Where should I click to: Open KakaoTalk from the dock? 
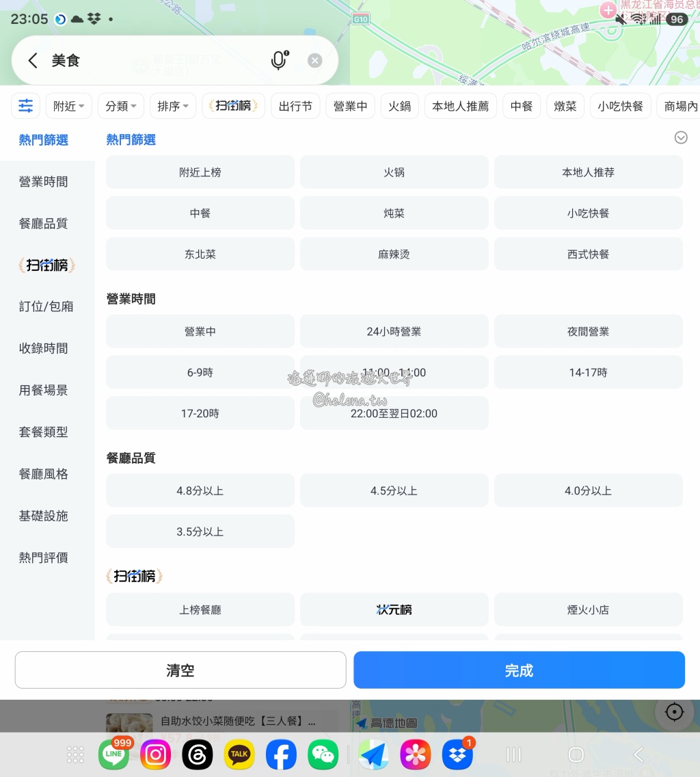239,754
